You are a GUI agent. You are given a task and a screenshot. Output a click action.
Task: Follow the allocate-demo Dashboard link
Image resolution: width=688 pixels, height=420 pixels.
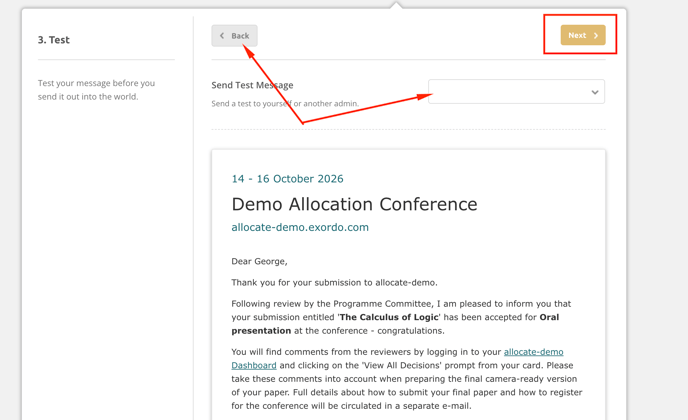click(533, 352)
